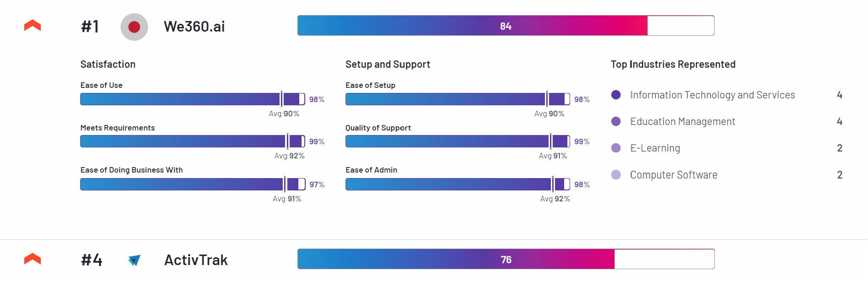Click the ActivTrak logo icon
Viewport: 868px width, 282px height.
pyautogui.click(x=134, y=260)
